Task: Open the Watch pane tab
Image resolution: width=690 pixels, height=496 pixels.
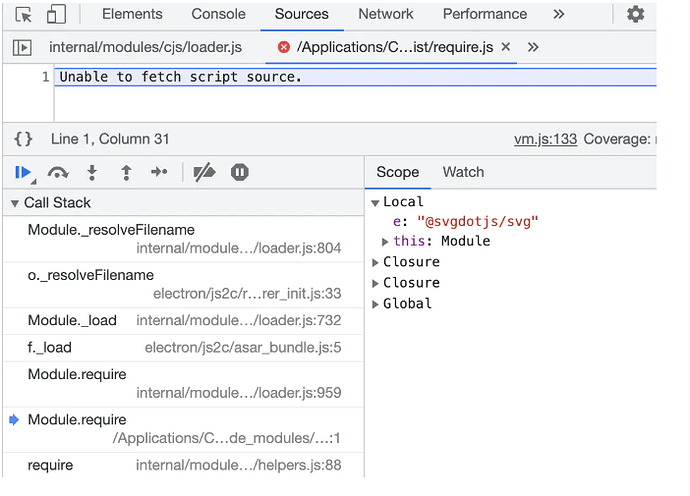Action: point(463,172)
